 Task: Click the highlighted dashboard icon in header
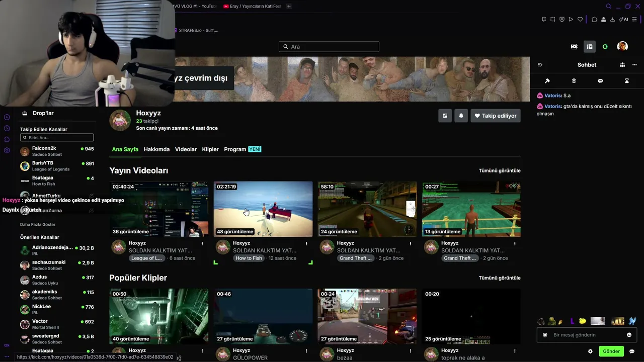click(590, 47)
